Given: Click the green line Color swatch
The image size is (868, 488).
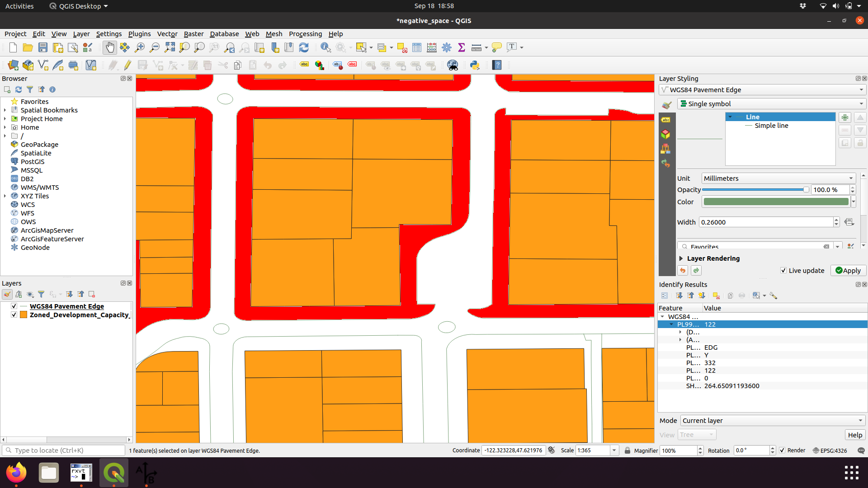Looking at the screenshot, I should click(776, 202).
